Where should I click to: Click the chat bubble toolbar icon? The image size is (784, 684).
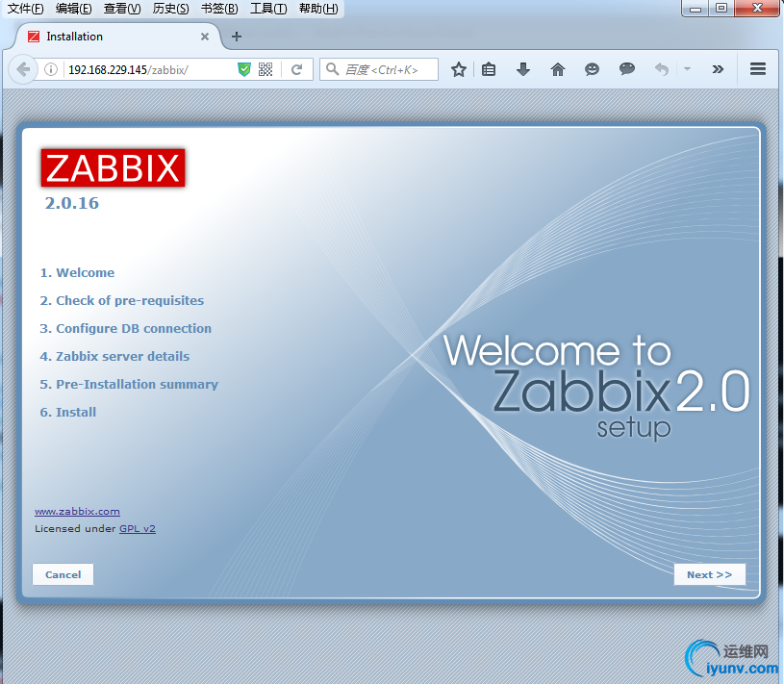click(x=627, y=69)
